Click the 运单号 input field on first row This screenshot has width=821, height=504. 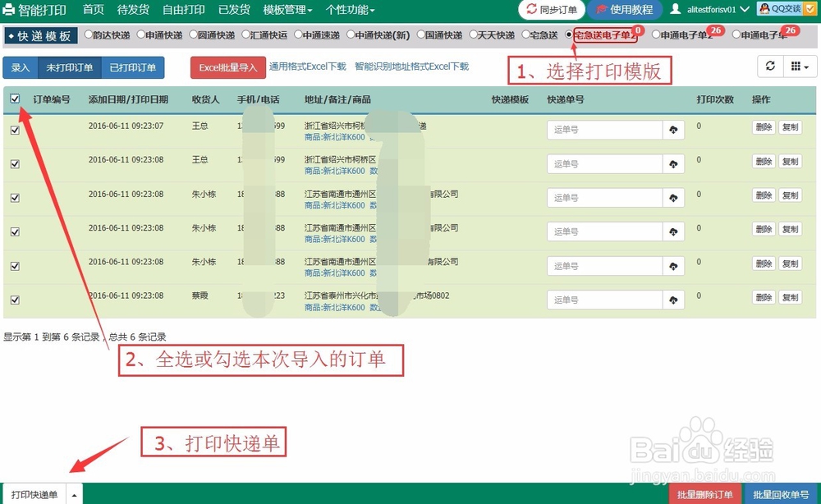click(x=603, y=130)
